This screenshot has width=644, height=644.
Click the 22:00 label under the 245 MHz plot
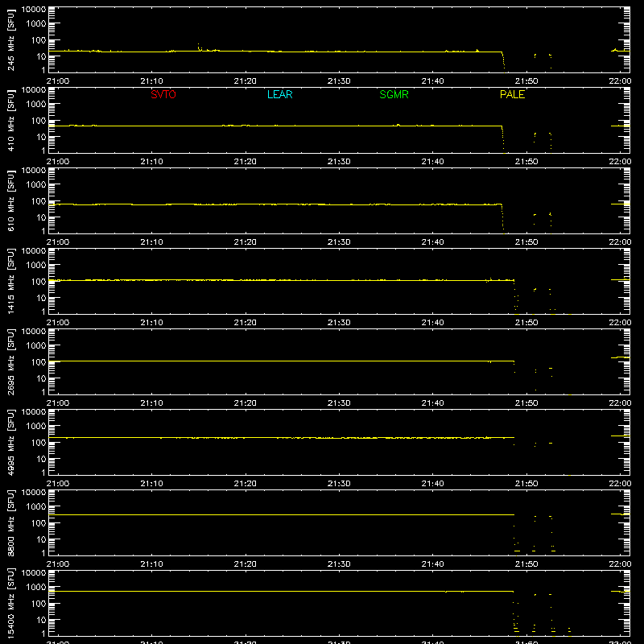coord(620,81)
